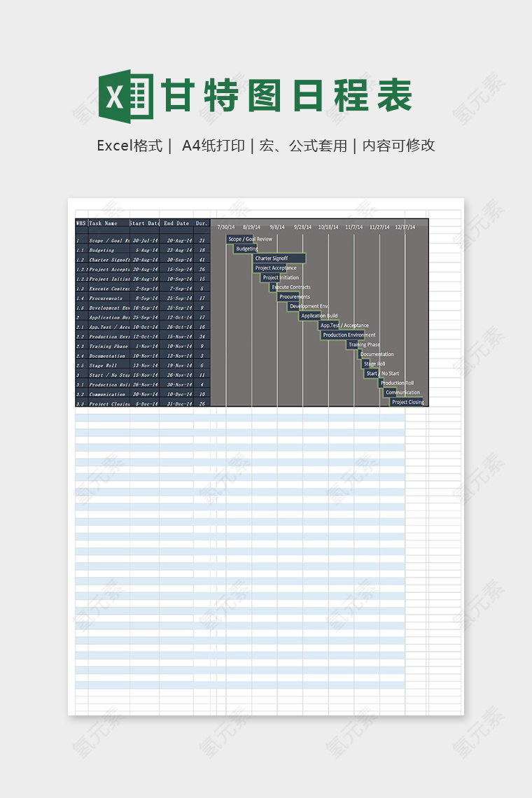Click the '宏、公式套用' label
The height and width of the screenshot is (798, 532).
303,146
